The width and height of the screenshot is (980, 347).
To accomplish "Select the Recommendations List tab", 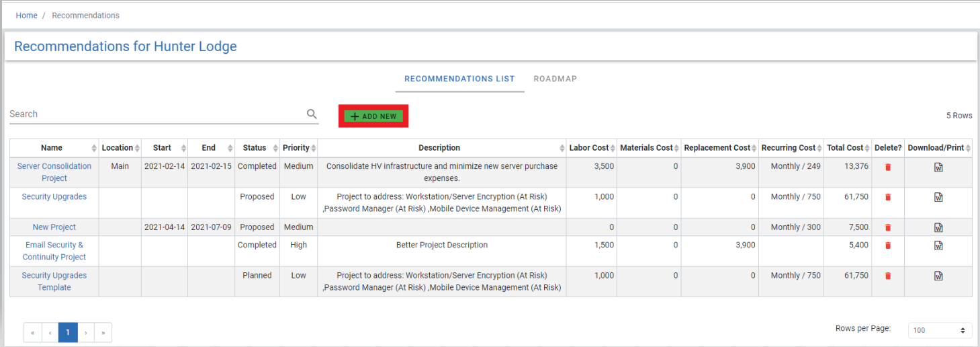I will click(x=459, y=79).
